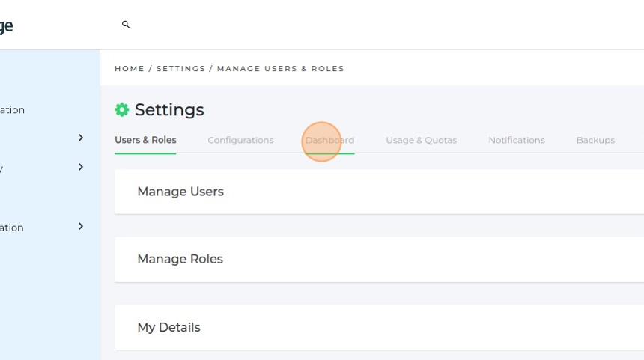Screen dimensions: 644x360
Task: Expand the bottom sidebar chevron arrow
Action: click(81, 226)
